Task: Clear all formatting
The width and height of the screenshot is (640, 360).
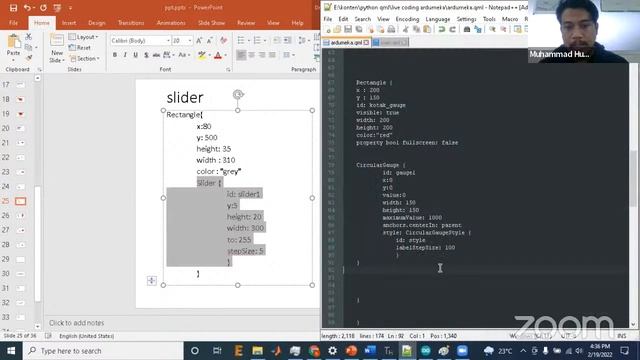Action: 223,40
